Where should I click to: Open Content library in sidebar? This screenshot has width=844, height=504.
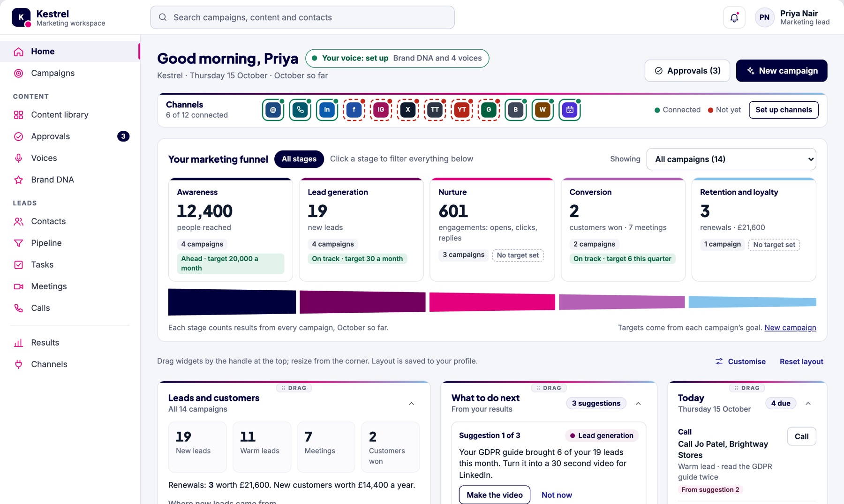[70, 115]
